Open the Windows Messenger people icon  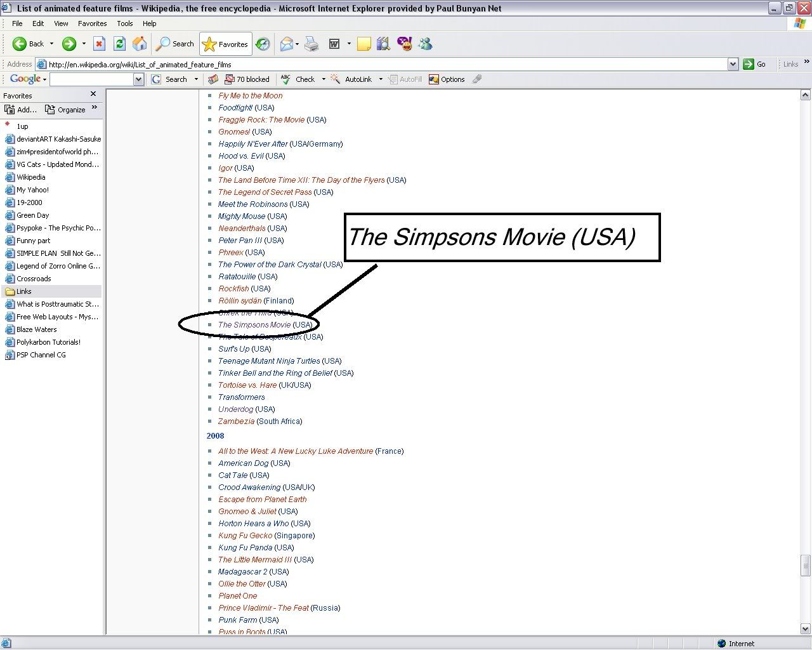425,44
